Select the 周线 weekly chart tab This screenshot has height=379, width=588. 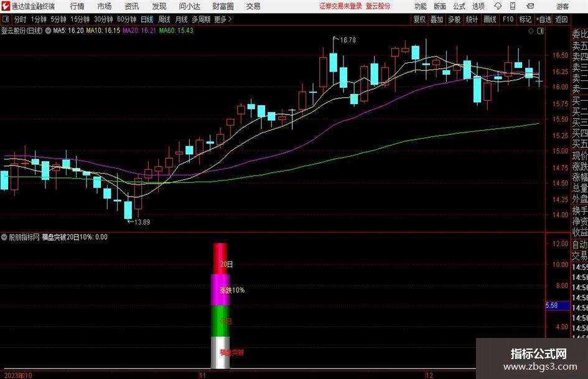point(164,19)
